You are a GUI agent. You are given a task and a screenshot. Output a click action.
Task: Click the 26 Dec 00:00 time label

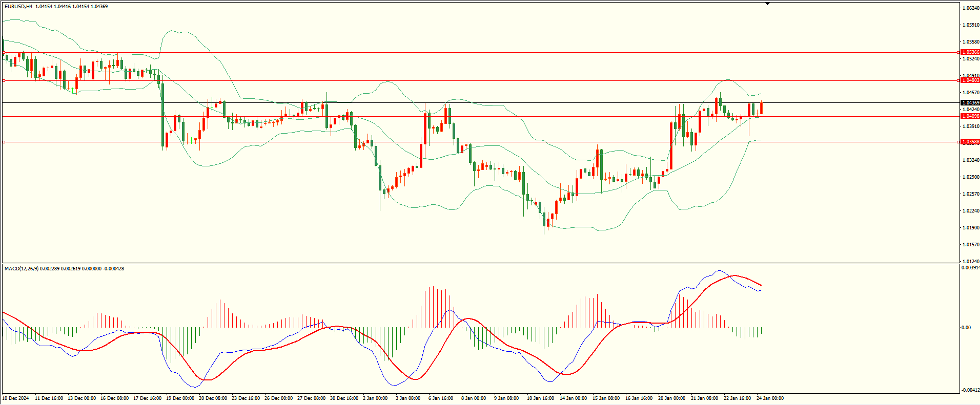click(278, 398)
